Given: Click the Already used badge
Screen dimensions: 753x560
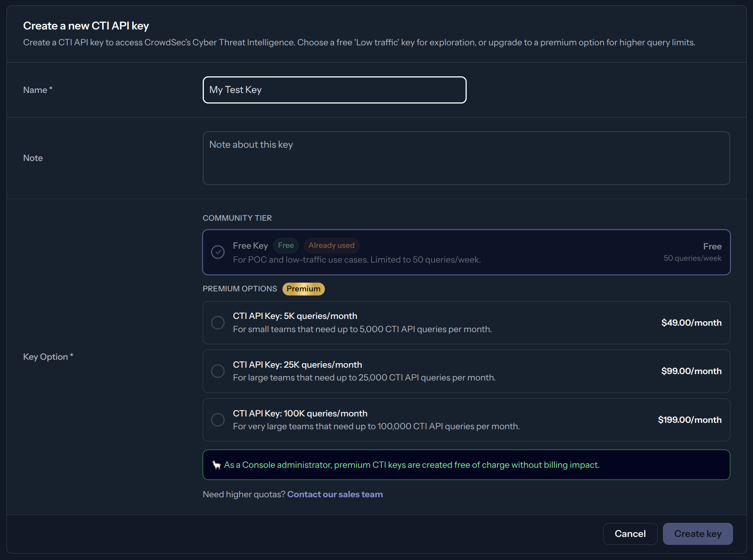Looking at the screenshot, I should coord(331,246).
